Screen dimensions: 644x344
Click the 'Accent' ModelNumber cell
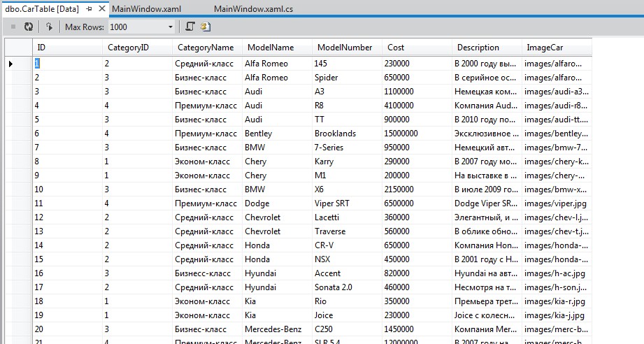pyautogui.click(x=347, y=273)
